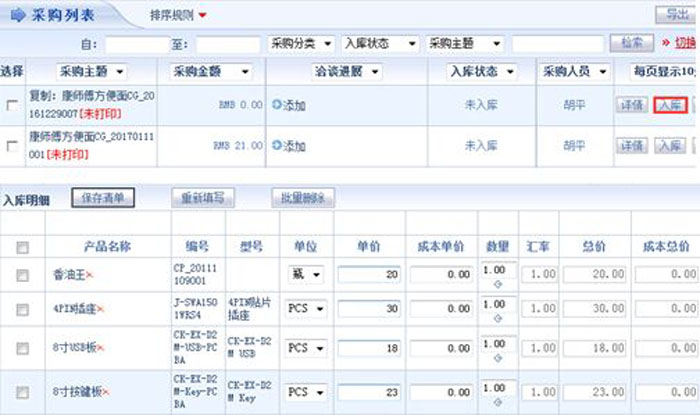Remove 香油王 using its red X icon
This screenshot has width=700, height=415.
coord(90,274)
